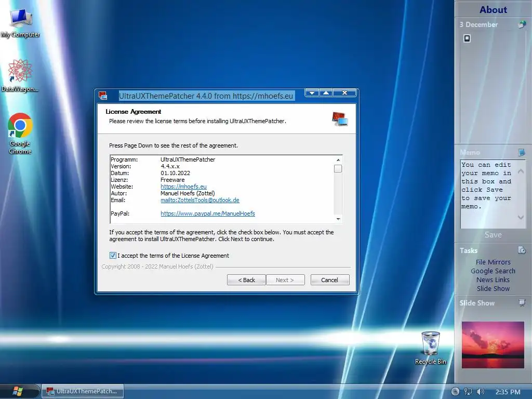
Task: Select File Mirrors in Tasks
Action: pyautogui.click(x=493, y=262)
